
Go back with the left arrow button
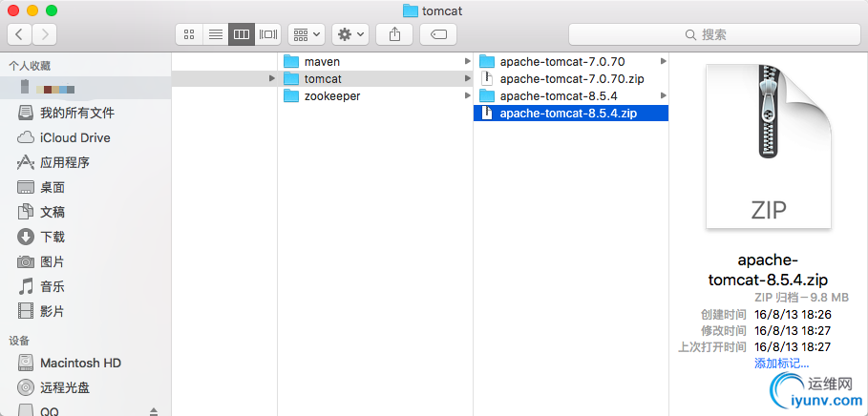click(19, 34)
